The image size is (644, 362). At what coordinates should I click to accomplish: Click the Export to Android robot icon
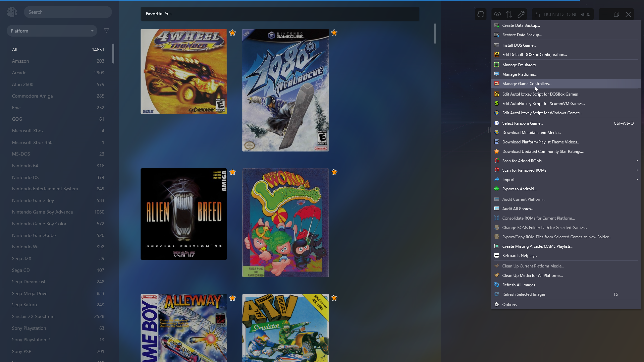497,189
